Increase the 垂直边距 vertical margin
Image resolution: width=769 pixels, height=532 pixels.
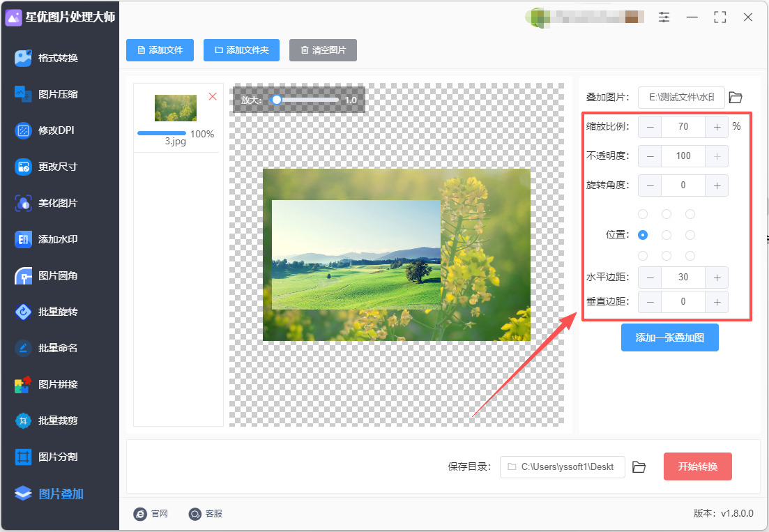click(x=717, y=302)
